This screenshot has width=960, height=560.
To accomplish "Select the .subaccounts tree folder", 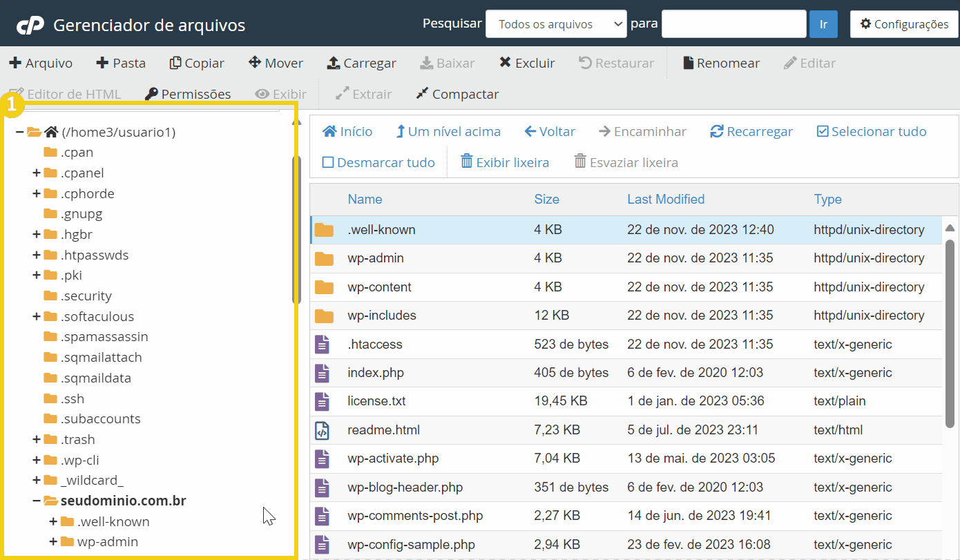I will click(x=92, y=418).
